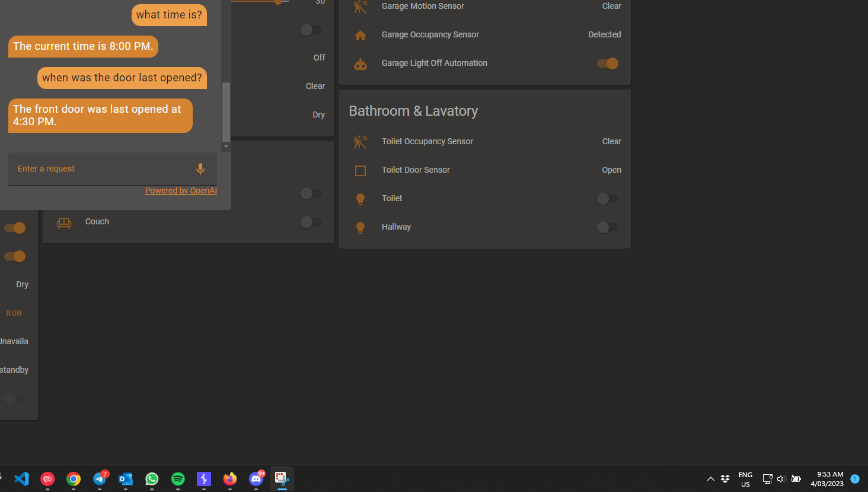Open Spotify from the taskbar

[177, 479]
